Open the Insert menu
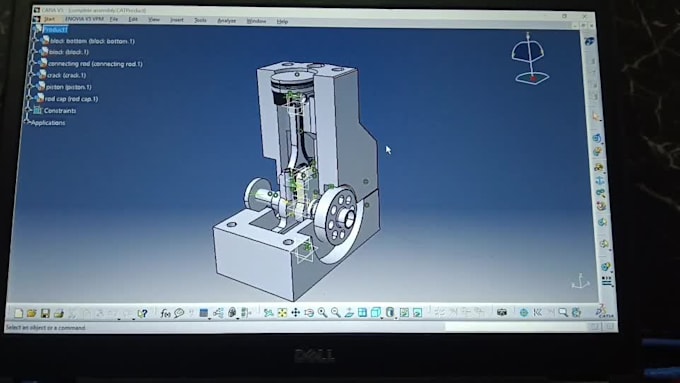 coord(177,20)
